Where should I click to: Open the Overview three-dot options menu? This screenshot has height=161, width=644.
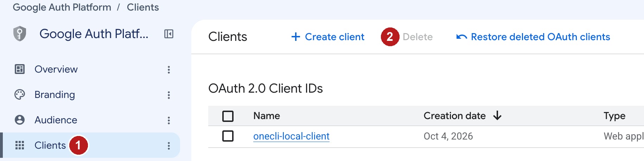169,69
